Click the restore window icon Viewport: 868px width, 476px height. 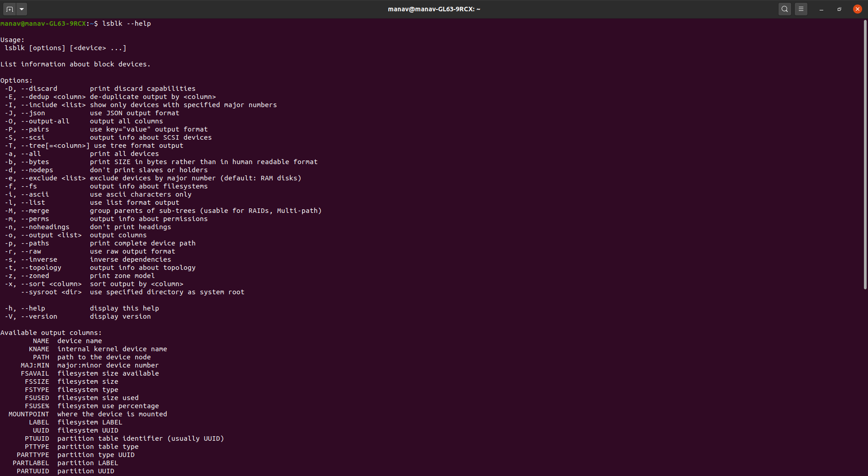pos(839,9)
